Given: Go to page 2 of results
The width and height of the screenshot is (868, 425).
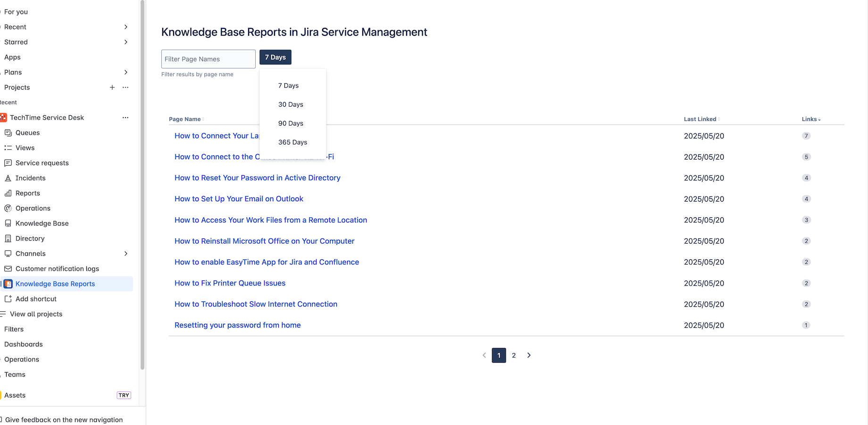Looking at the screenshot, I should (x=514, y=355).
